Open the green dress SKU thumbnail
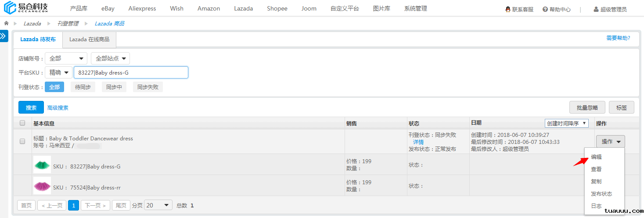 [42, 164]
